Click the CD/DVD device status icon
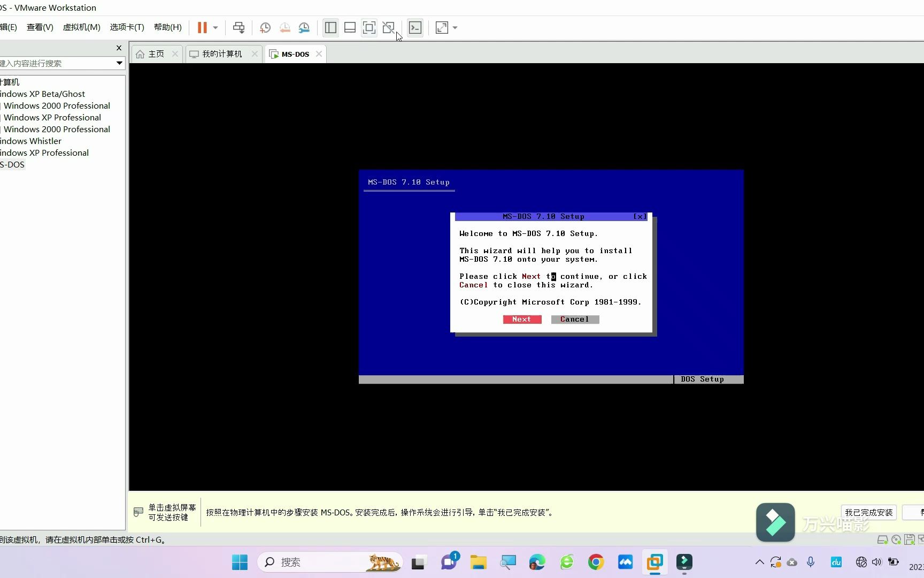This screenshot has width=924, height=578. [896, 539]
